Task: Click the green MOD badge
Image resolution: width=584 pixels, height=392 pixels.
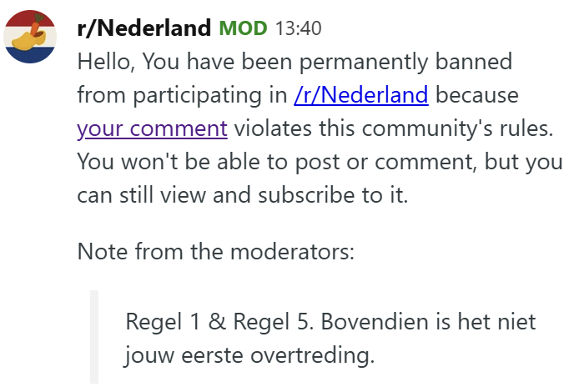Action: coord(243,29)
